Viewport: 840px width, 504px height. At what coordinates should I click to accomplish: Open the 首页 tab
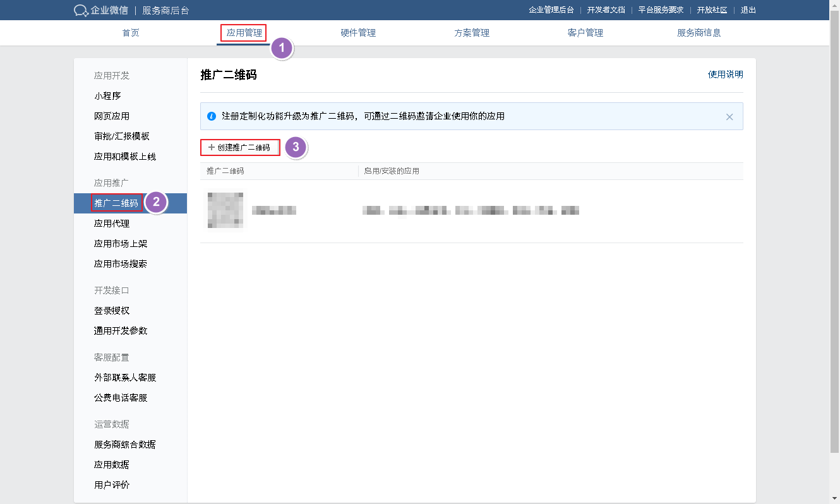[131, 33]
